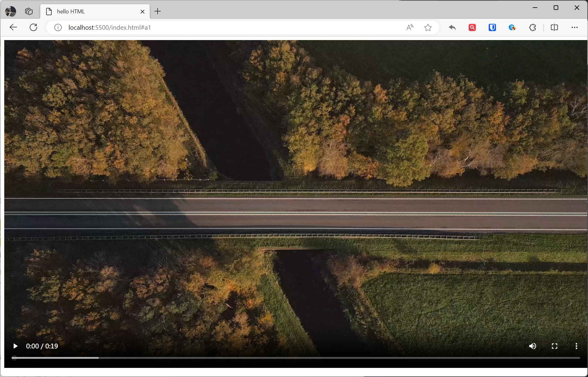Open the colorful circular extension icon
Viewport: 588px width, 377px height.
512,28
